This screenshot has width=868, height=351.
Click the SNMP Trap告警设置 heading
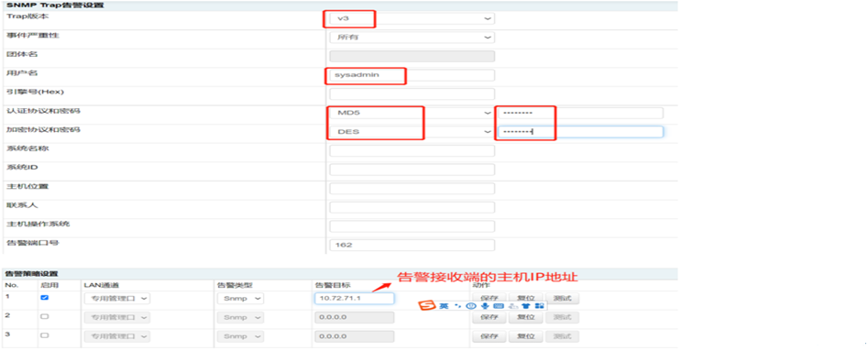55,5
